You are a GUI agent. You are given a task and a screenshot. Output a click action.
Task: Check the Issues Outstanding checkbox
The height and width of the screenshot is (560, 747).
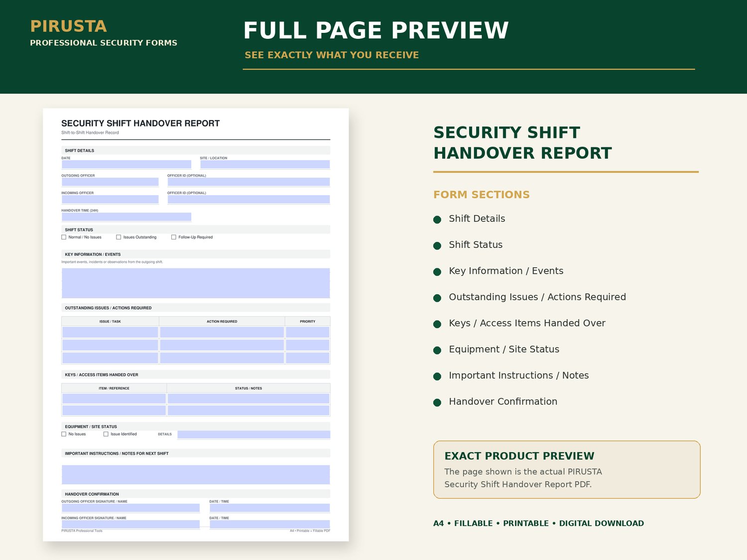tap(119, 237)
